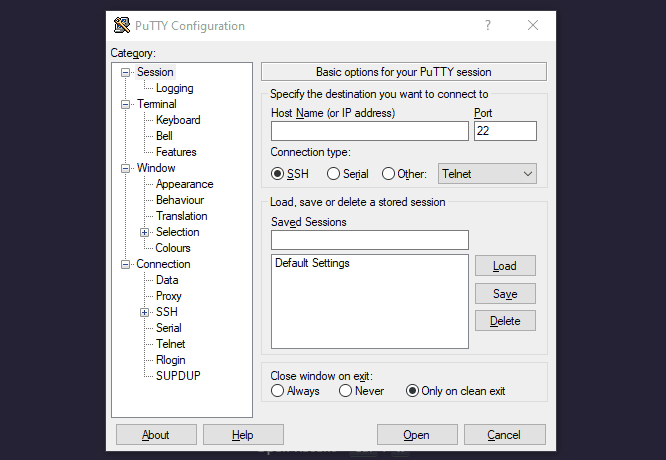Collapse the Connection tree node
This screenshot has height=460, width=666.
point(125,265)
